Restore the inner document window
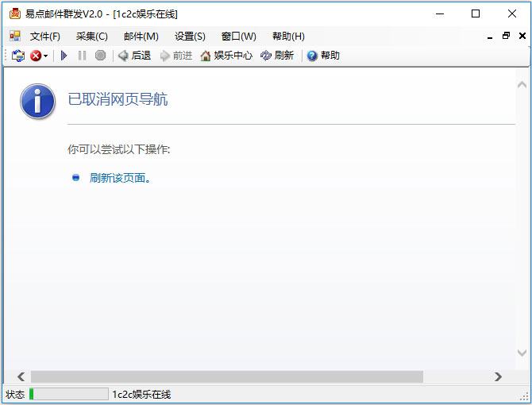532x405 pixels. click(x=507, y=36)
